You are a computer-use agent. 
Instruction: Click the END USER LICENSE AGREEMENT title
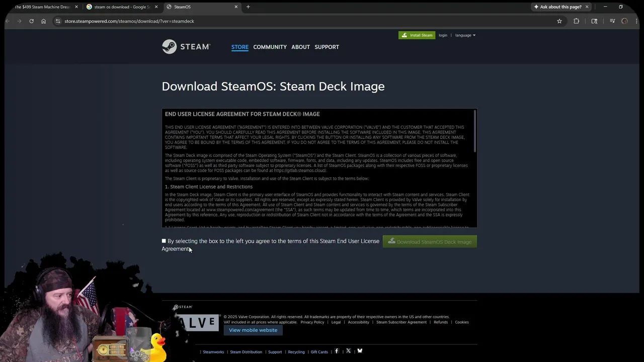243,114
